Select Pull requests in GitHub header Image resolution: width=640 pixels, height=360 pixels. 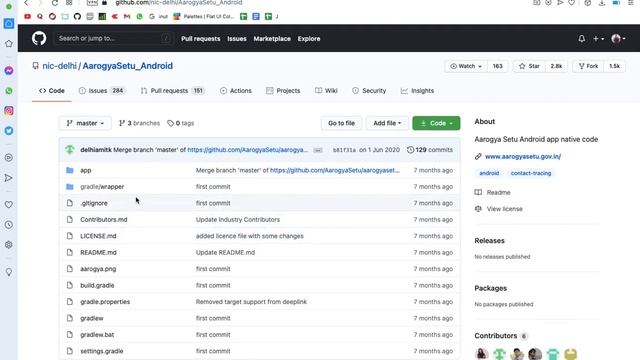[200, 39]
